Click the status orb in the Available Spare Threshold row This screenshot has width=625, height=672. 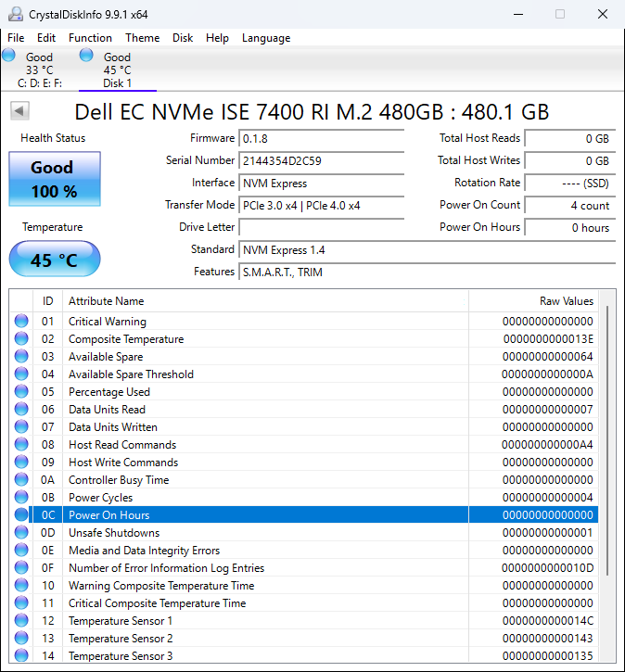coord(21,374)
